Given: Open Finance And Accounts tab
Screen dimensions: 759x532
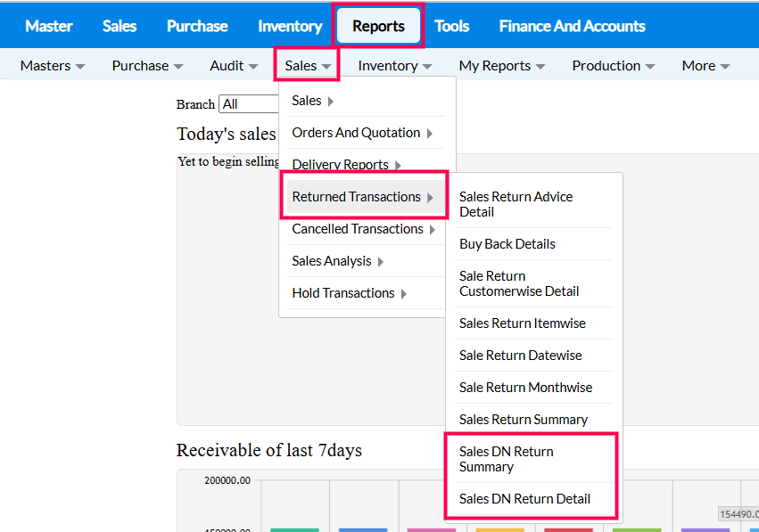Looking at the screenshot, I should tap(572, 26).
